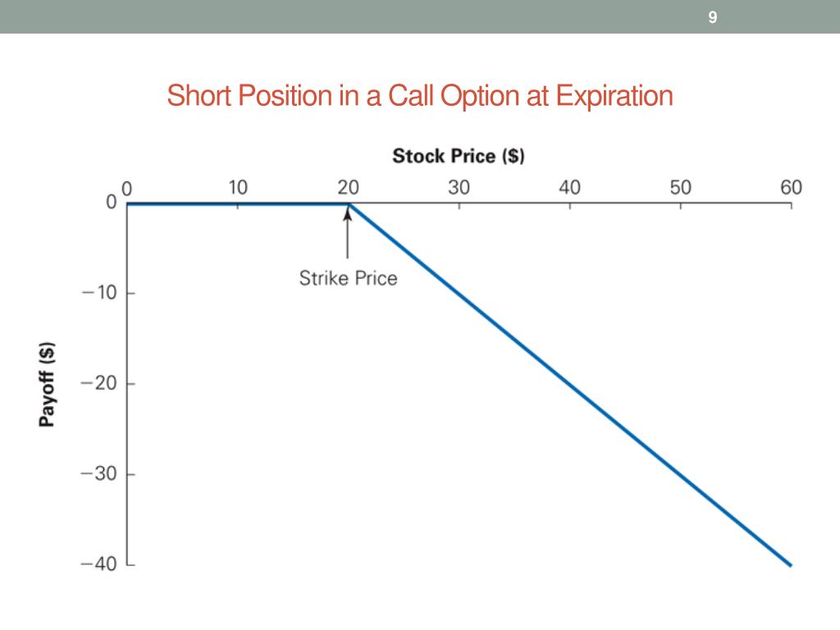Click the 50 tick label on stock axis
The height and width of the screenshot is (630, 840).
point(680,188)
